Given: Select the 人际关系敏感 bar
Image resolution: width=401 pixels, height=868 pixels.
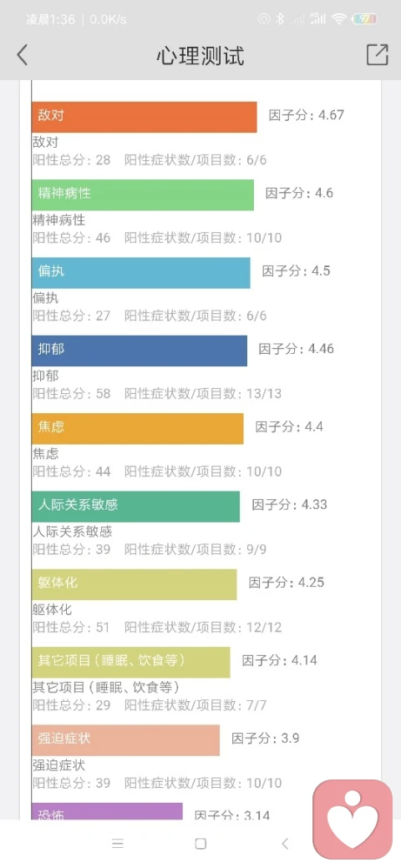Looking at the screenshot, I should pyautogui.click(x=135, y=507).
